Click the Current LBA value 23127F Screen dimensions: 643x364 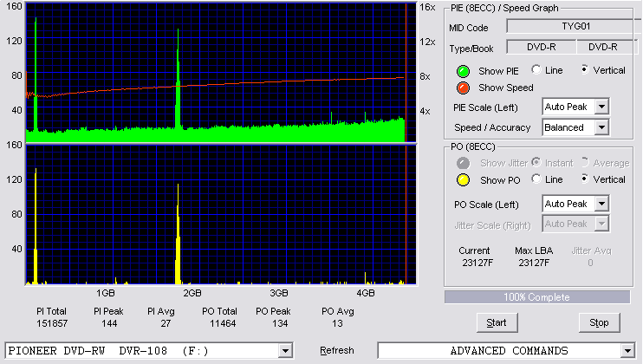477,263
